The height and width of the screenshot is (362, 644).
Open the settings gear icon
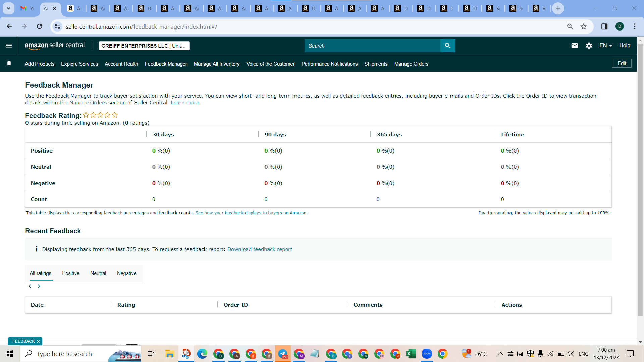coord(589,46)
